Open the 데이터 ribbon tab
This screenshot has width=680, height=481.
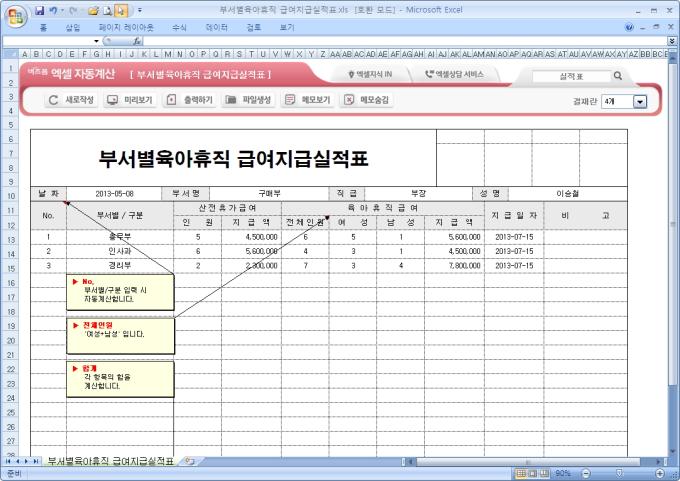(216, 28)
